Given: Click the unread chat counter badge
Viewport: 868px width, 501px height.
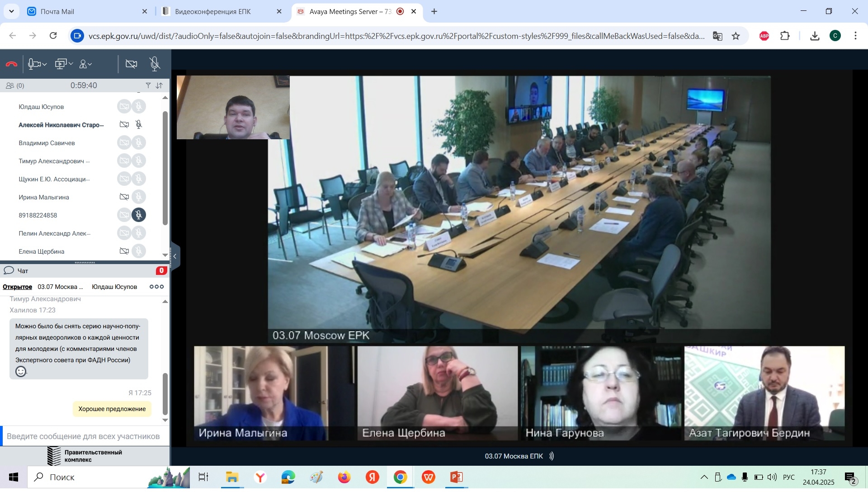Looking at the screenshot, I should 161,270.
